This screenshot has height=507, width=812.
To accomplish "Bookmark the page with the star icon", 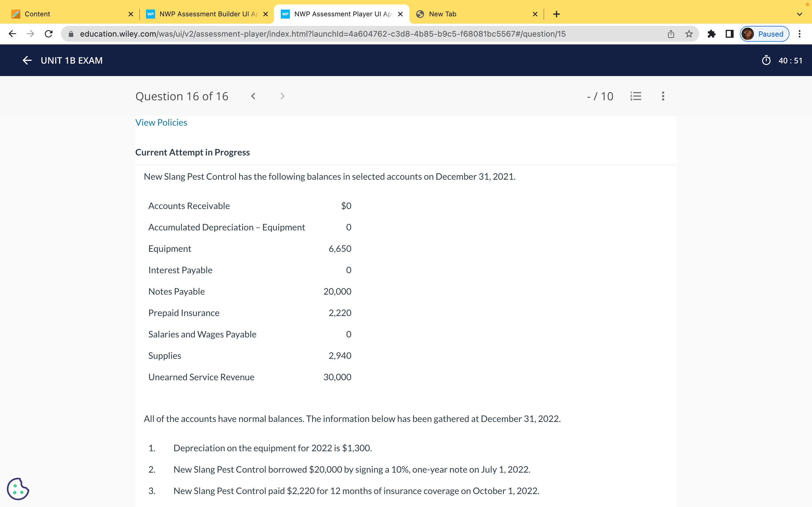I will [x=689, y=34].
